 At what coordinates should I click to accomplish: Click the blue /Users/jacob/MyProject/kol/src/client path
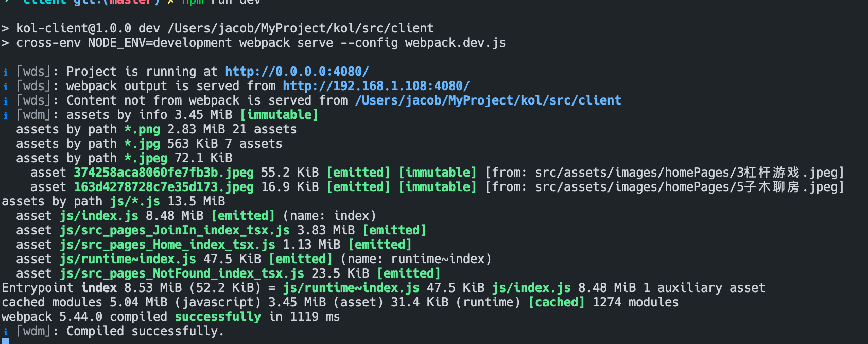click(x=488, y=100)
